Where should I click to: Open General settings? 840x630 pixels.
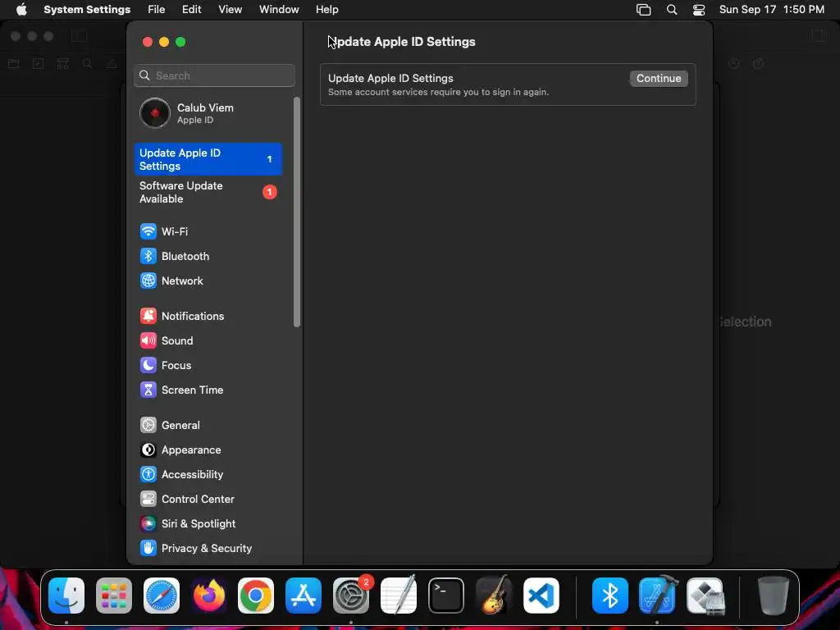click(208, 426)
